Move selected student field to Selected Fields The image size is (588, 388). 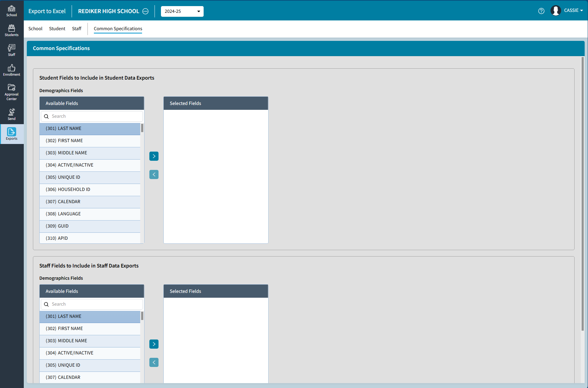[x=154, y=156]
